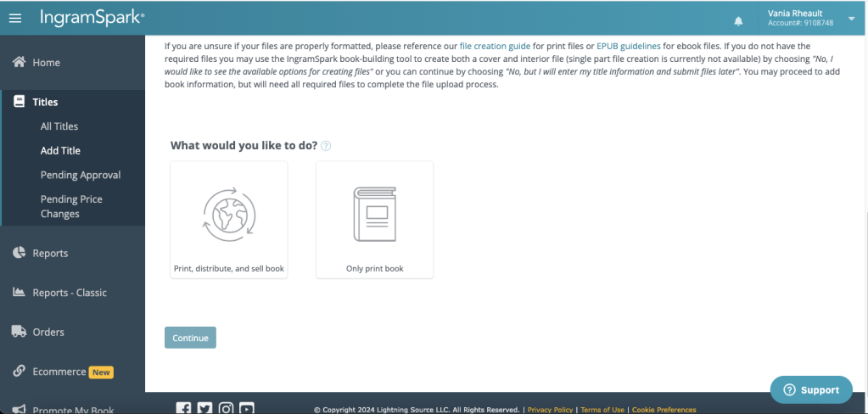Select Print, distribute, and sell book option
The height and width of the screenshot is (414, 868).
229,220
